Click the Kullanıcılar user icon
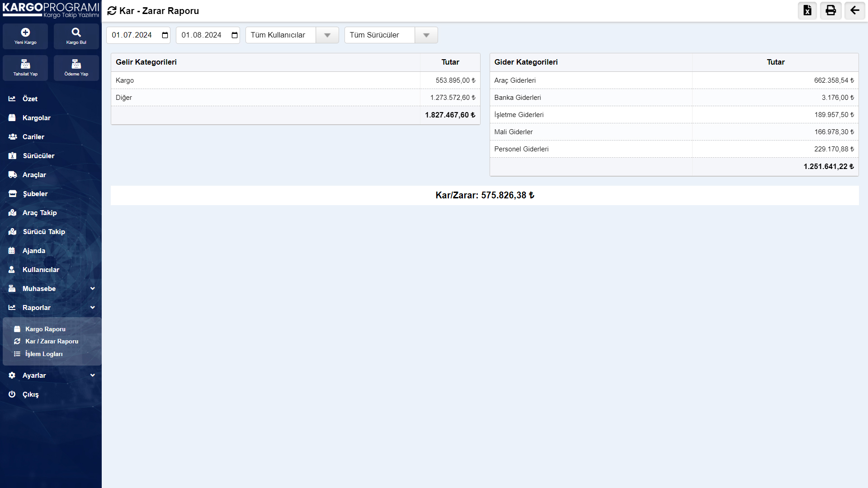The width and height of the screenshot is (868, 488). (12, 269)
